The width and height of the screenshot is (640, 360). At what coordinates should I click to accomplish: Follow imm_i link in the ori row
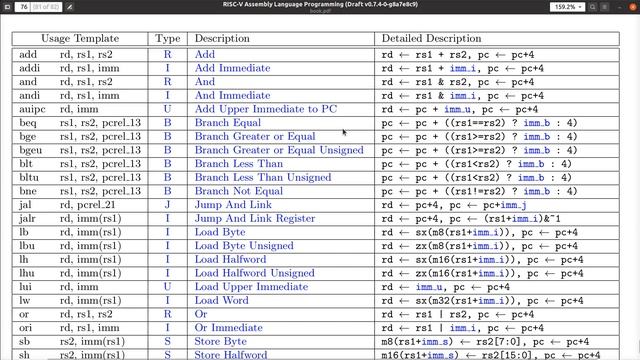(462, 328)
